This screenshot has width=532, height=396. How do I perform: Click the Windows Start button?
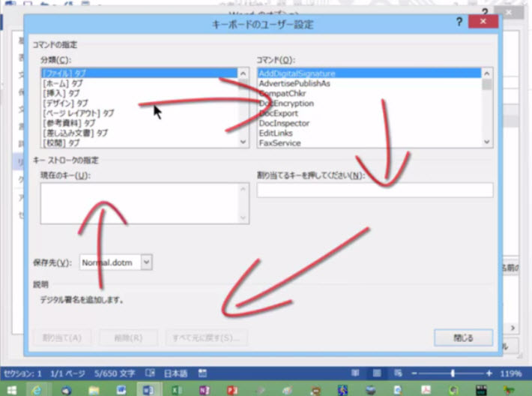tap(12, 389)
